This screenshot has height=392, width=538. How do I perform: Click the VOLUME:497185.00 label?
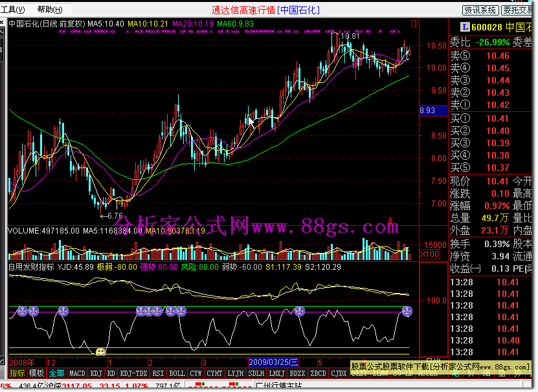pyautogui.click(x=43, y=231)
